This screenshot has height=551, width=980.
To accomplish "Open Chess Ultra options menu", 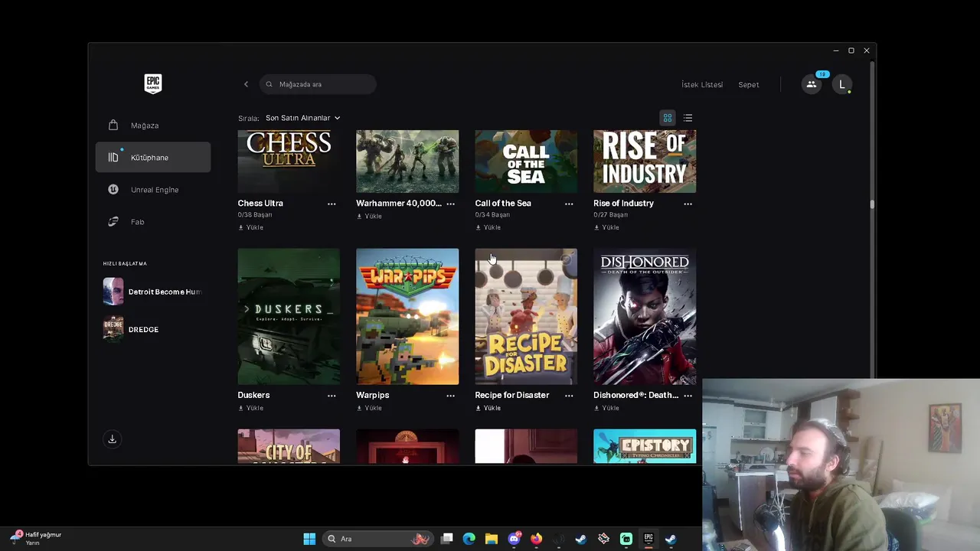I will 332,204.
